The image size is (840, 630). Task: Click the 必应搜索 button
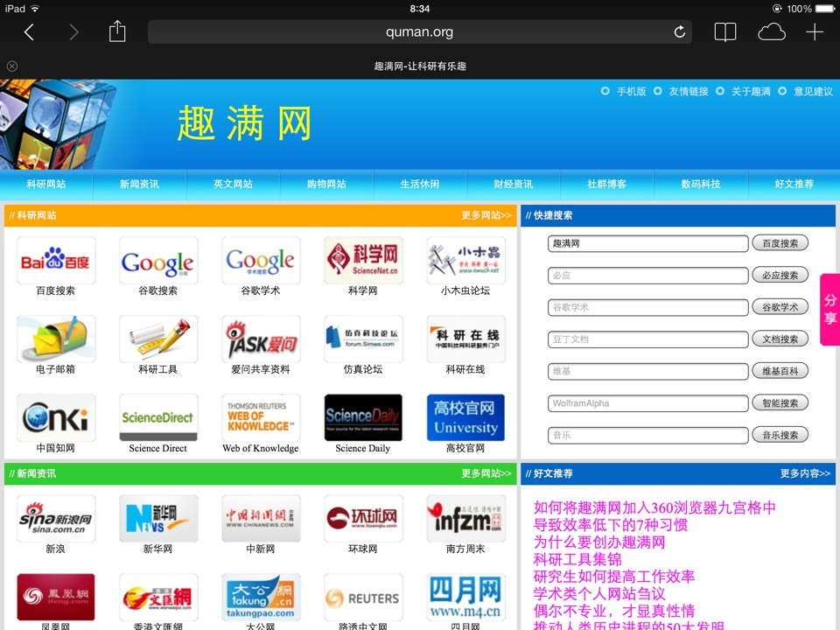click(780, 276)
